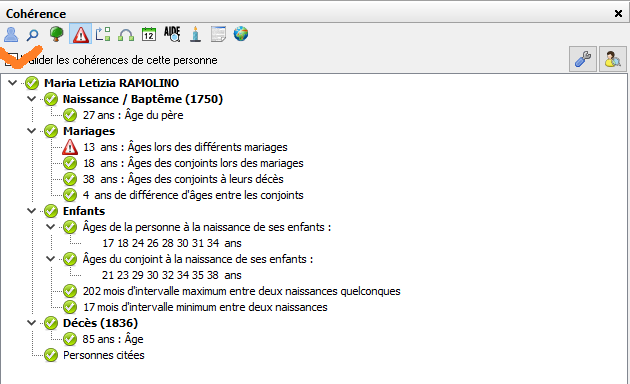Select 4 ans de différence d'âges row

(193, 195)
